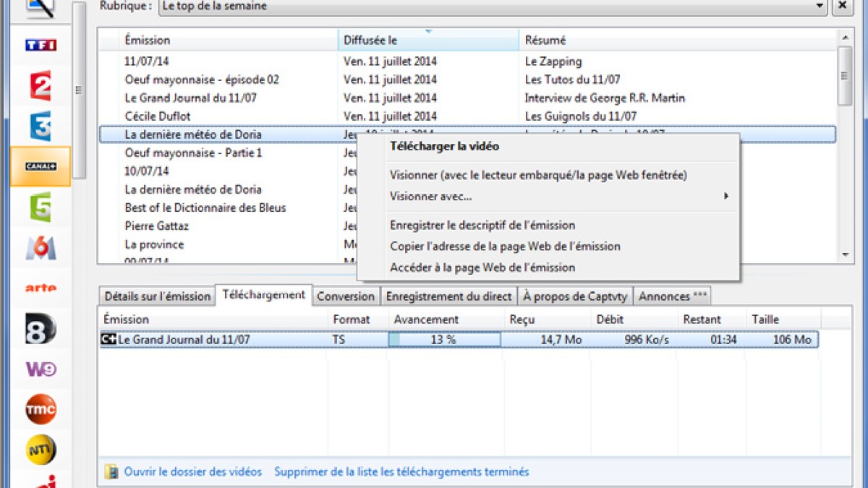Click the channel sidebar scrollbar thumb
Image resolution: width=868 pixels, height=488 pixels.
tap(79, 89)
